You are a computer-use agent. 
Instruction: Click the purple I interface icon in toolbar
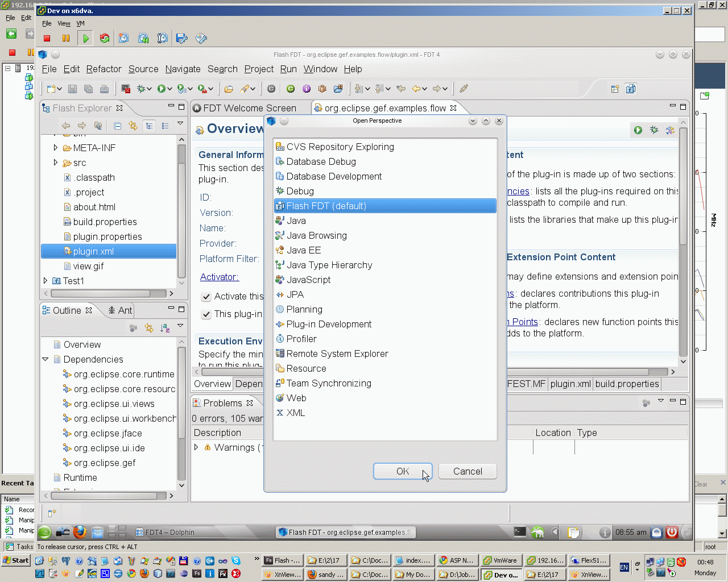307,89
